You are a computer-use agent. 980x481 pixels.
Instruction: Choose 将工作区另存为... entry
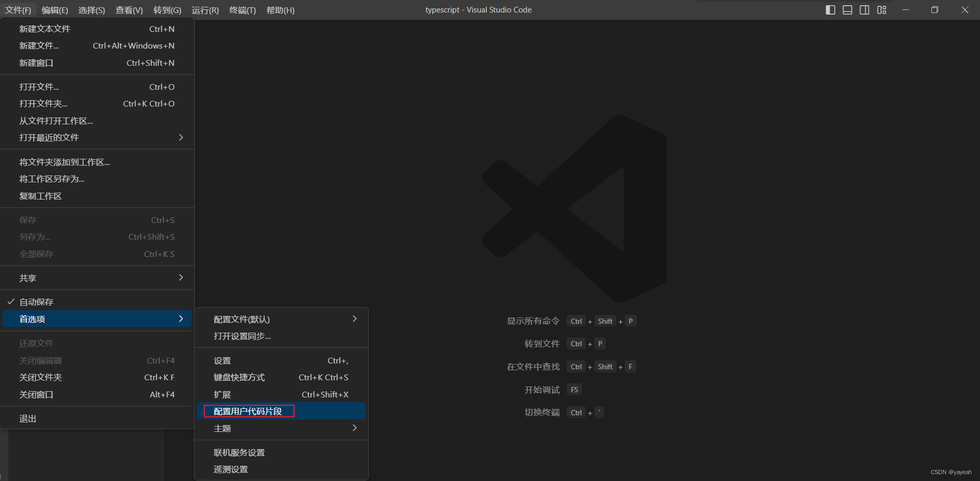tap(97, 179)
